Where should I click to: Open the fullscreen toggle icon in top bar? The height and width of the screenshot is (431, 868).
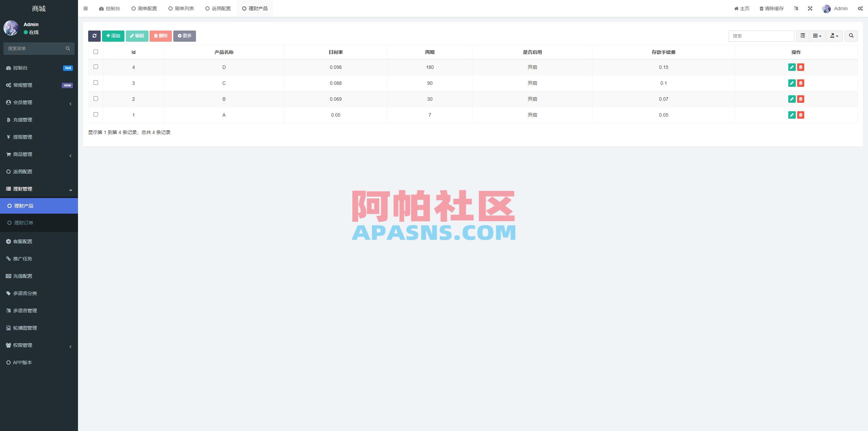coord(811,8)
